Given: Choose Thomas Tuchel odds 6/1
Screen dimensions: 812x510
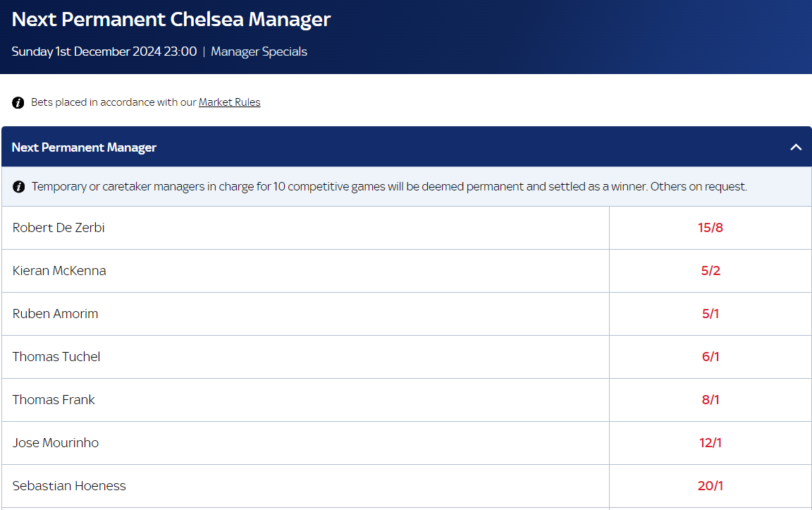Looking at the screenshot, I should click(x=710, y=357).
